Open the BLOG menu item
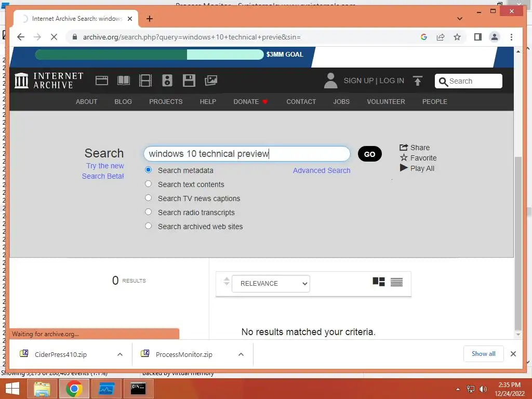 pos(123,101)
